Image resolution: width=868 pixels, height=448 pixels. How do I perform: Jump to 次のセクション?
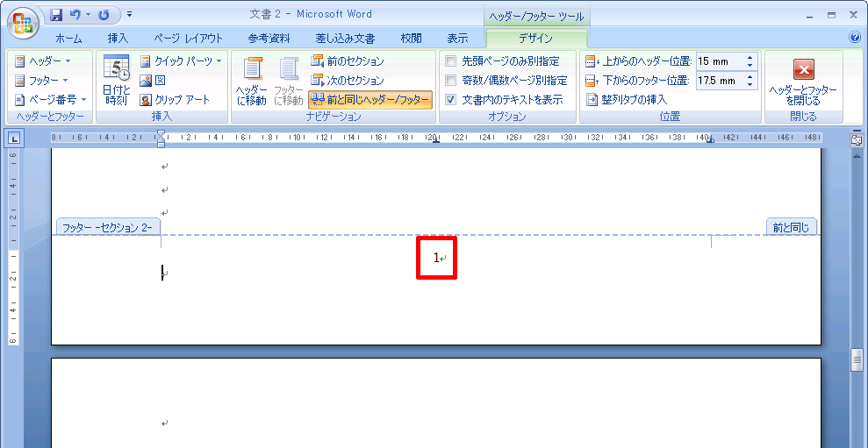pos(348,80)
